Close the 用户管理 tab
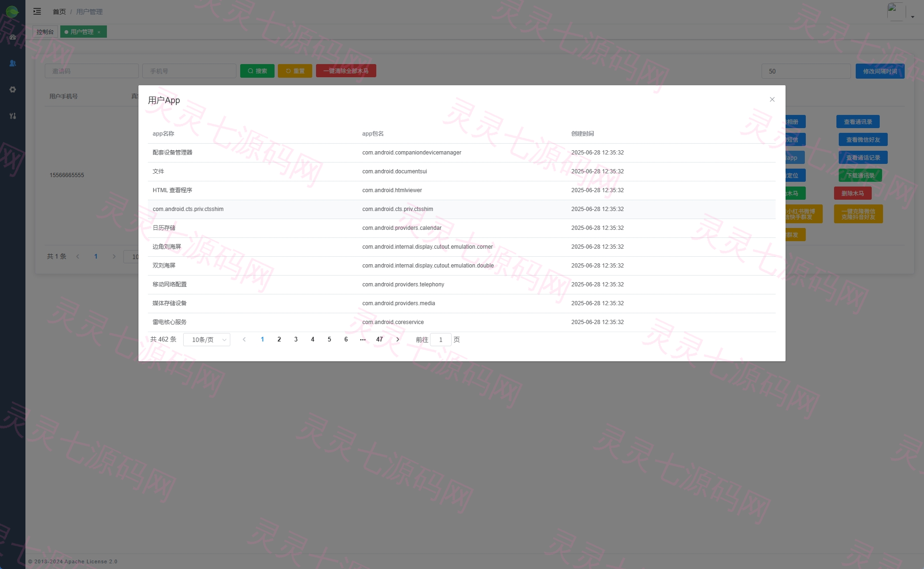 click(99, 32)
